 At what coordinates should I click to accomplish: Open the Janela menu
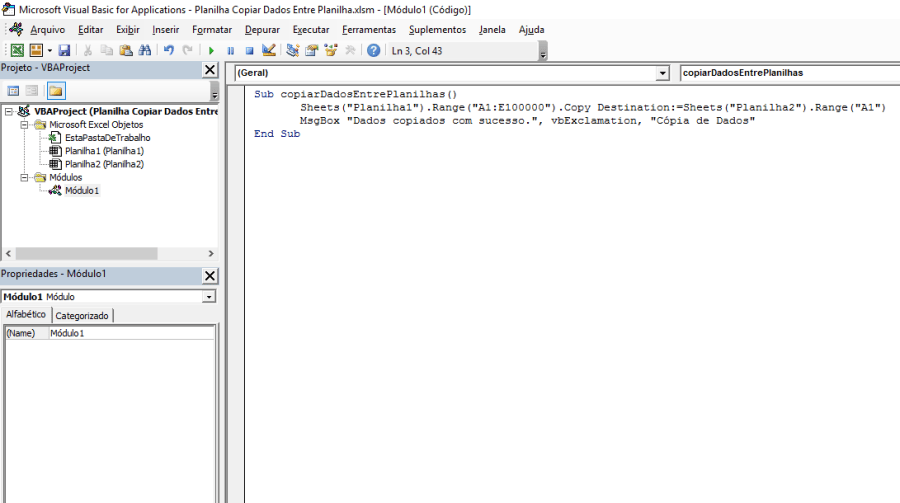tap(492, 30)
